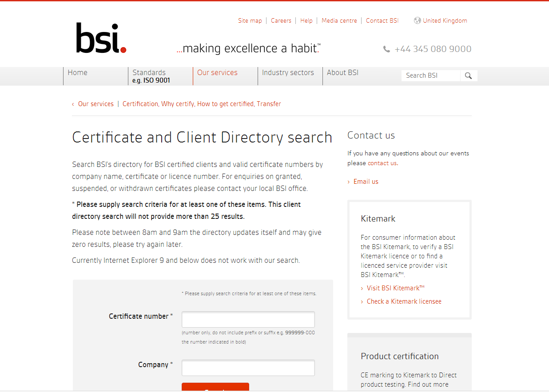Screen dimensions: 549x392
Task: Follow the Email us link
Action: coord(366,181)
